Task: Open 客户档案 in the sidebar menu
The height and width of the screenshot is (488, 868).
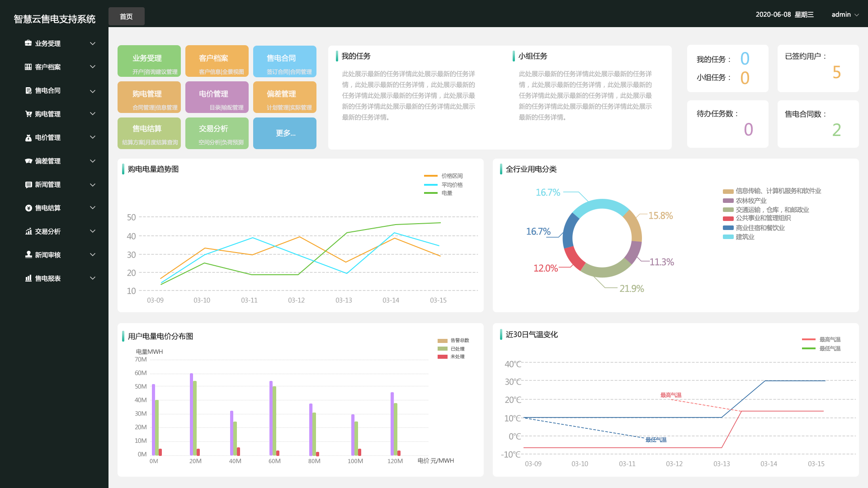Action: point(48,67)
